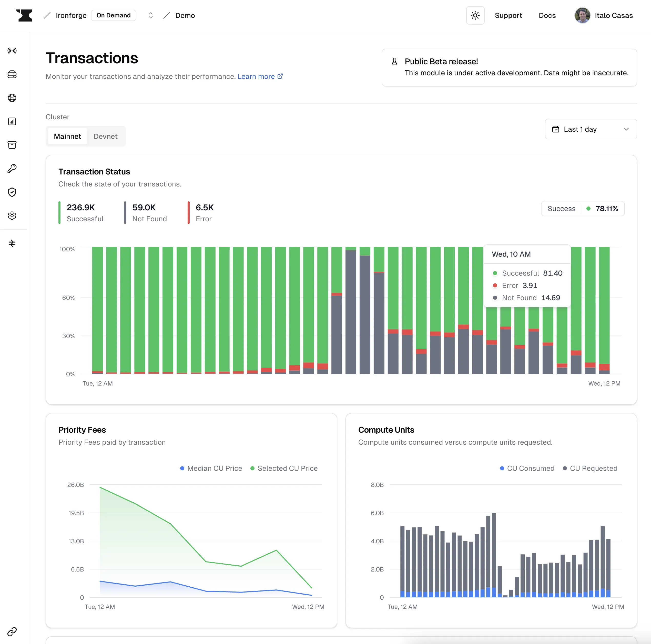Screen dimensions: 651x644
Task: Go to the Docs menu item
Action: (x=547, y=15)
